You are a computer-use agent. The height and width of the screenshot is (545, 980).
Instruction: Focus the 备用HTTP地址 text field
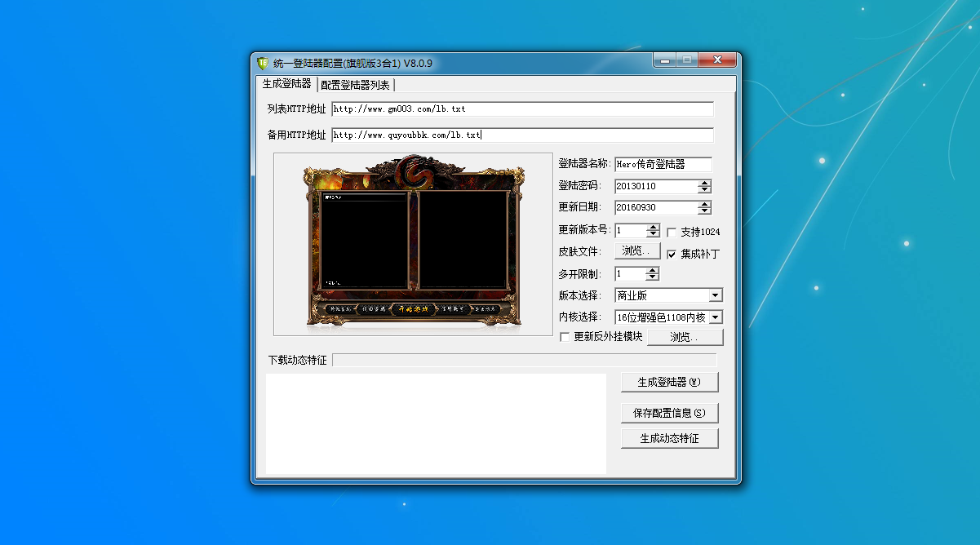(522, 135)
